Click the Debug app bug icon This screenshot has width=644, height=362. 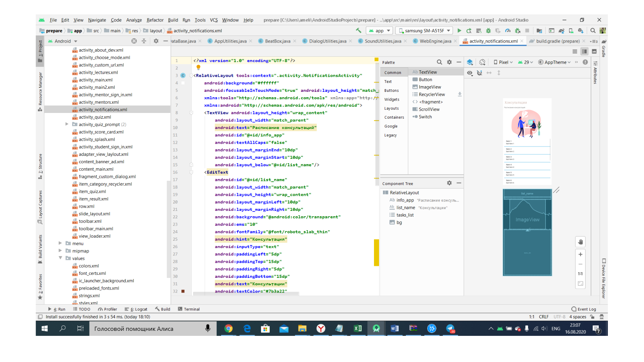tap(488, 31)
